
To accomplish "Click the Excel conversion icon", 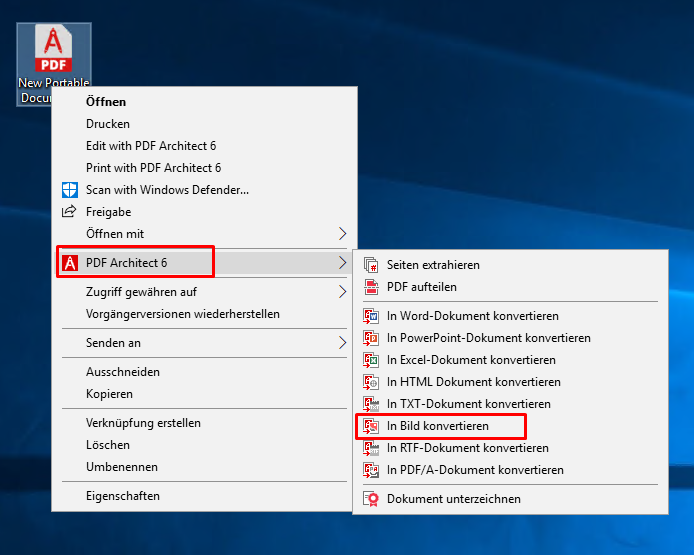I will [371, 360].
